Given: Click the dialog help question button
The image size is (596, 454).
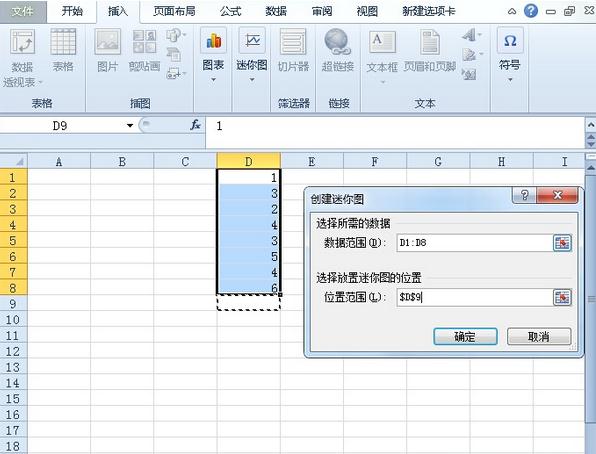Looking at the screenshot, I should (525, 195).
